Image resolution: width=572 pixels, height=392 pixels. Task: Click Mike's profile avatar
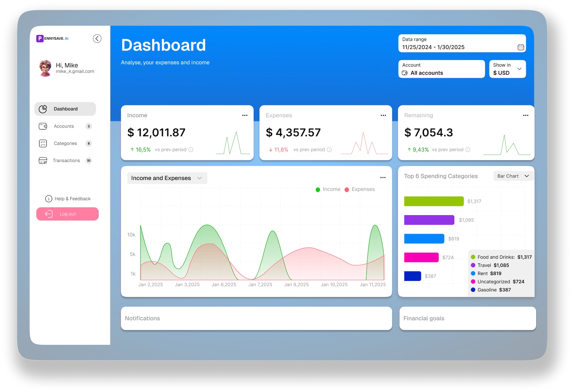(45, 68)
